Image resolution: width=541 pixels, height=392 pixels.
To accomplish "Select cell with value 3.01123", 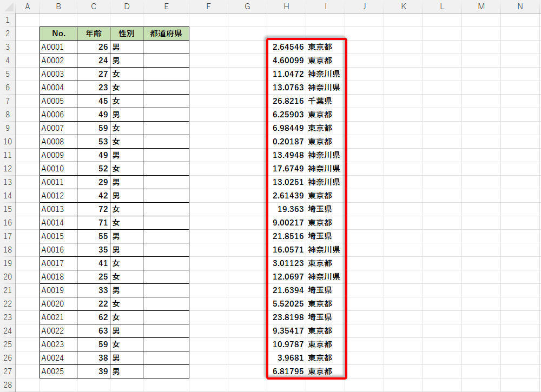I will point(286,263).
